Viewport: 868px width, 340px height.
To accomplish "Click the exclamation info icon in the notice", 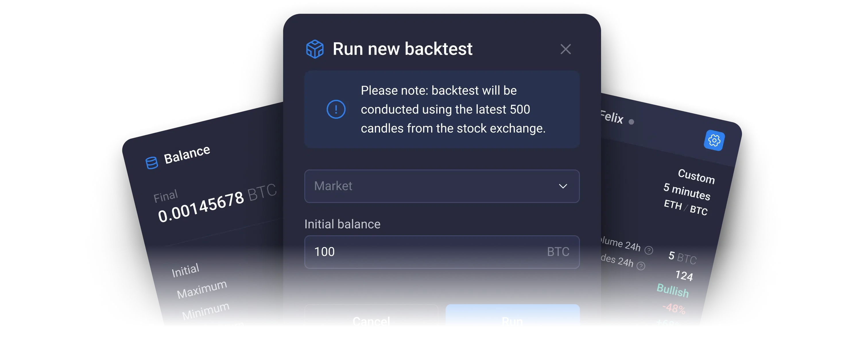I will 336,109.
